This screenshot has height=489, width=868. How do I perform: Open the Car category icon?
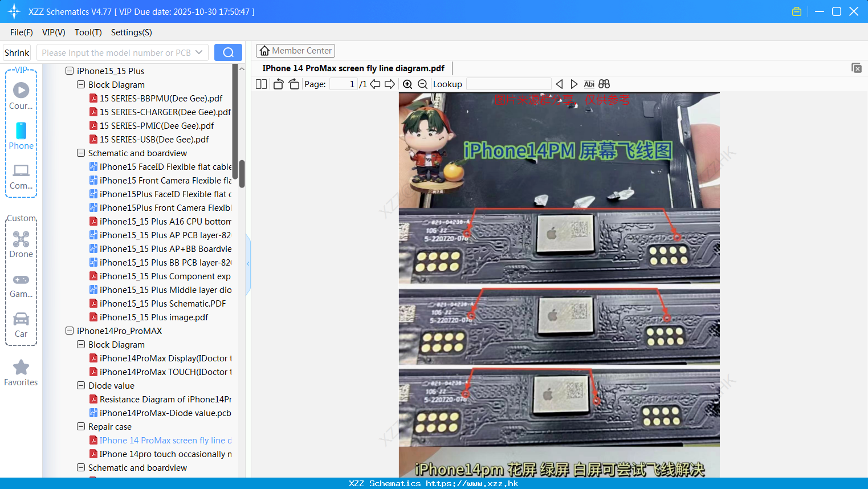tap(21, 324)
